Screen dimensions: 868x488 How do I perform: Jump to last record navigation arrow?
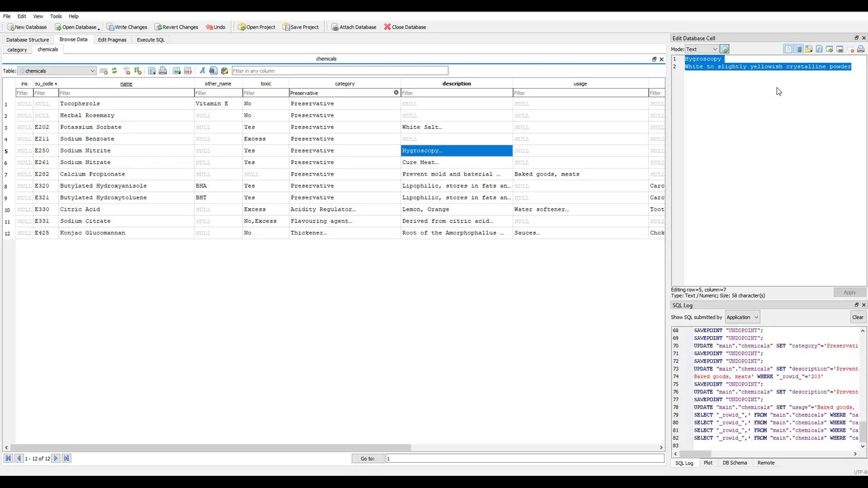pos(66,458)
